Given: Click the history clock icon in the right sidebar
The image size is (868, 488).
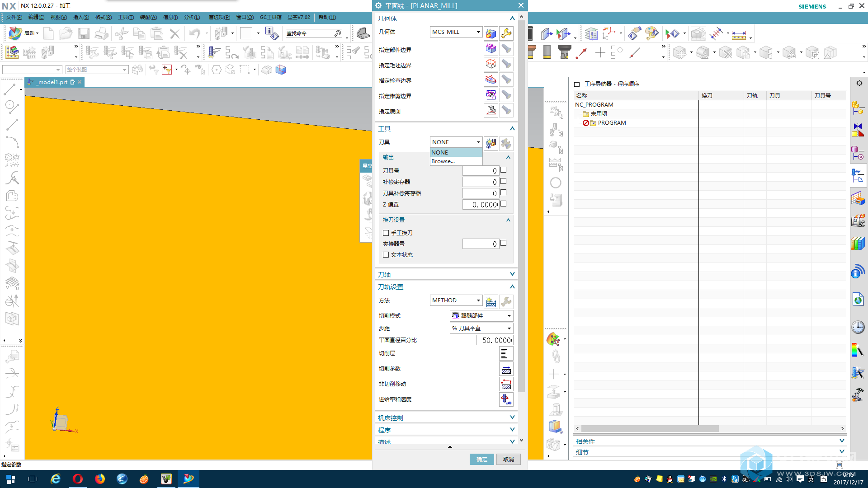Looking at the screenshot, I should 858,327.
